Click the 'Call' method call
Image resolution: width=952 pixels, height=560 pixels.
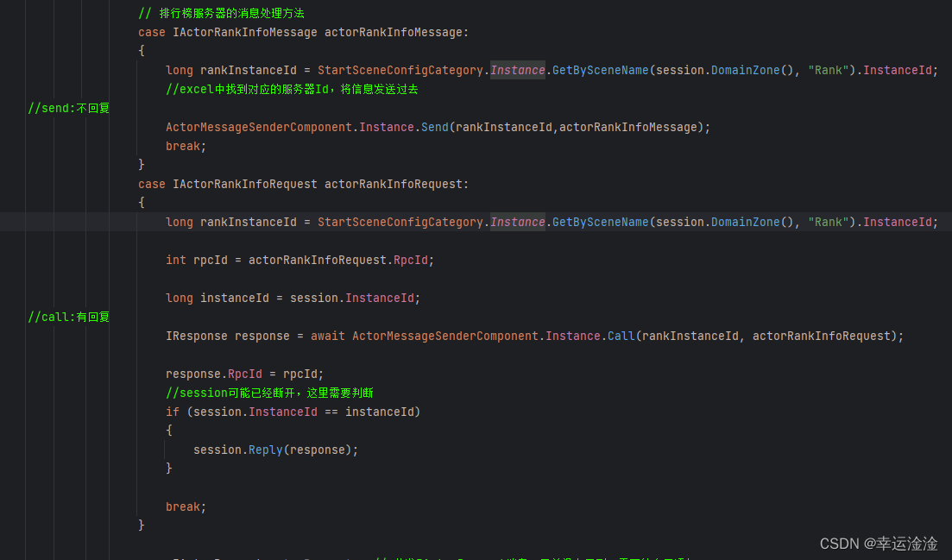(621, 336)
